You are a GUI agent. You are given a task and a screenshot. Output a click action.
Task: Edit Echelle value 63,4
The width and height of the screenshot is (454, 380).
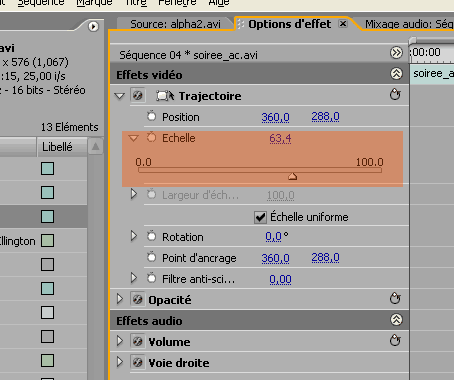coord(280,138)
